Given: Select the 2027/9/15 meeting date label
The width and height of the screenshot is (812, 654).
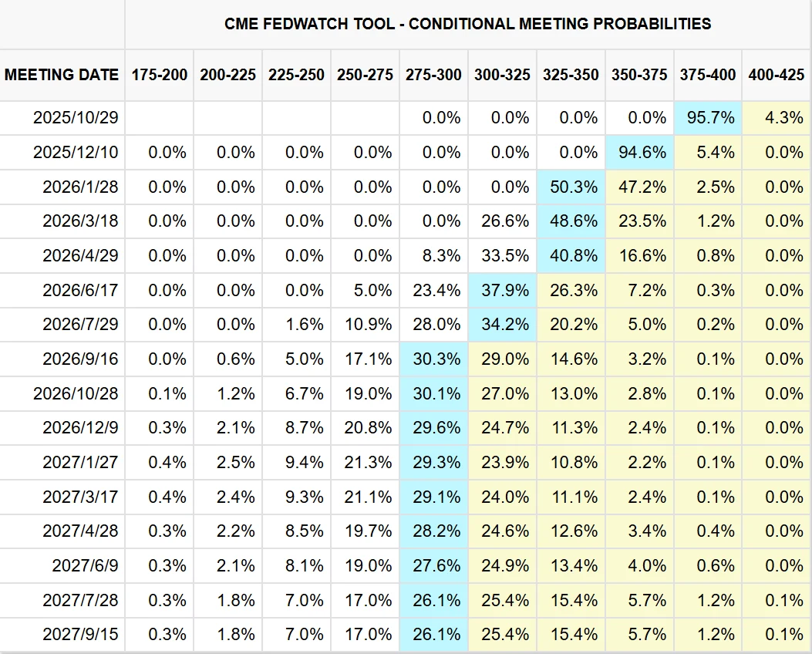Looking at the screenshot, I should pyautogui.click(x=80, y=634).
